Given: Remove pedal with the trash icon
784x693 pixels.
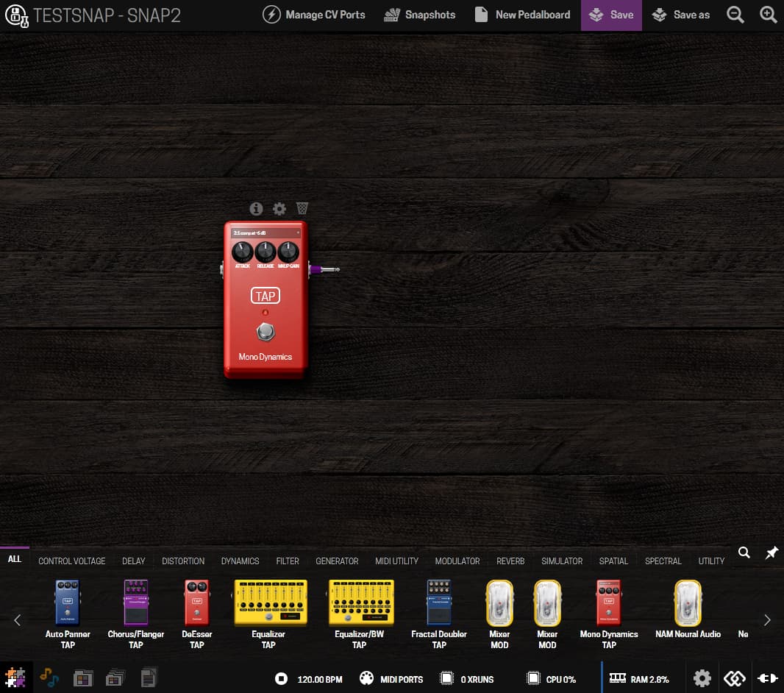Looking at the screenshot, I should [302, 208].
